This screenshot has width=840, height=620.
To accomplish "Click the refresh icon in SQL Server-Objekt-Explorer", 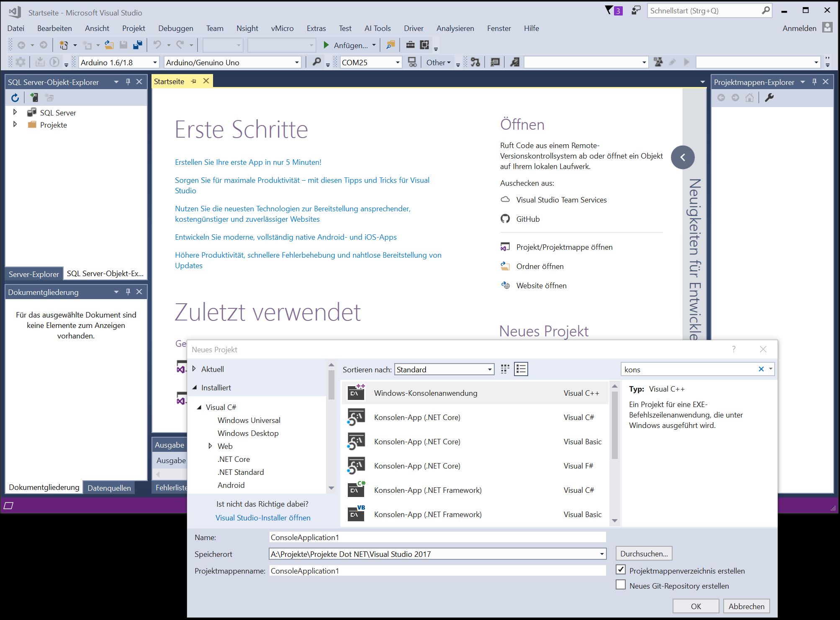I will point(15,98).
